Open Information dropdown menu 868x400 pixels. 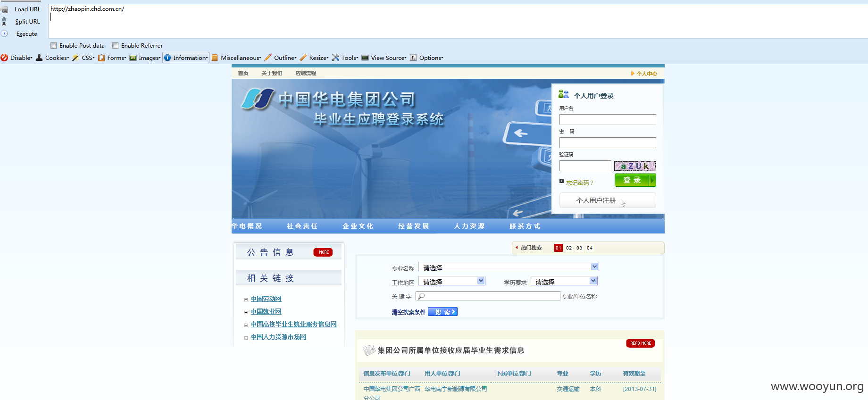tap(191, 58)
